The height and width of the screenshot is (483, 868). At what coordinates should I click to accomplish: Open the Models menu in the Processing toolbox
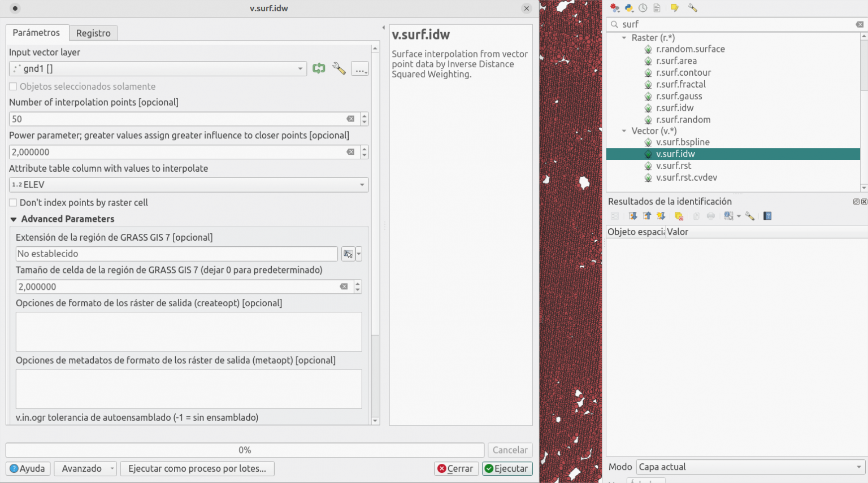[x=614, y=8]
